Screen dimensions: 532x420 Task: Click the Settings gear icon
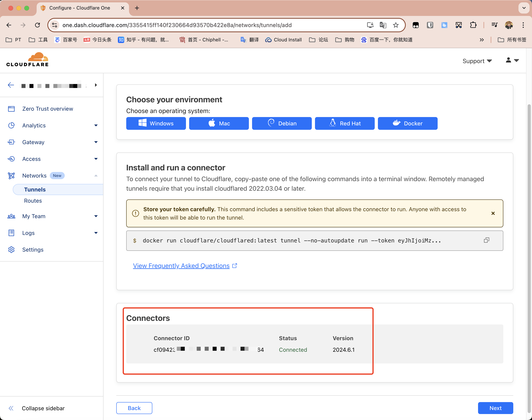[11, 250]
